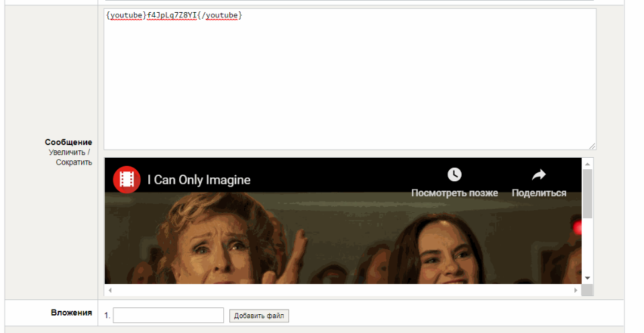Viewport: 644px width, 333px height.
Task: Click the Share arrow icon
Action: [x=539, y=175]
